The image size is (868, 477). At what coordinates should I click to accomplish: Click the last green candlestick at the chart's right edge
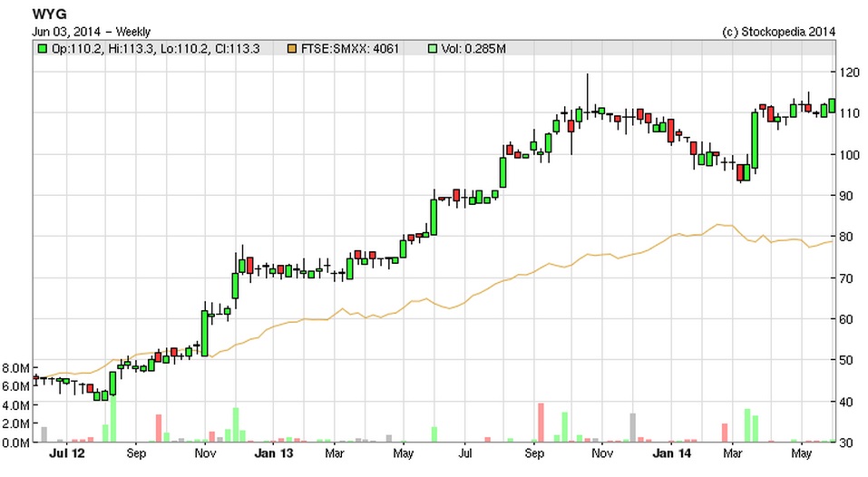coord(832,106)
